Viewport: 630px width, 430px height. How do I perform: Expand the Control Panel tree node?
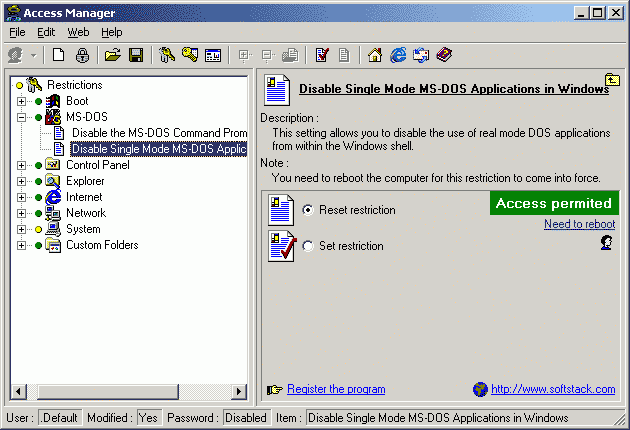(21, 165)
